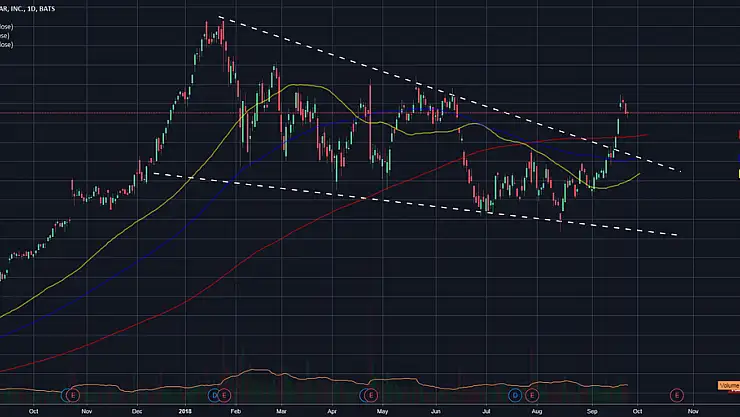Click the Apr label on time axis

[331, 410]
